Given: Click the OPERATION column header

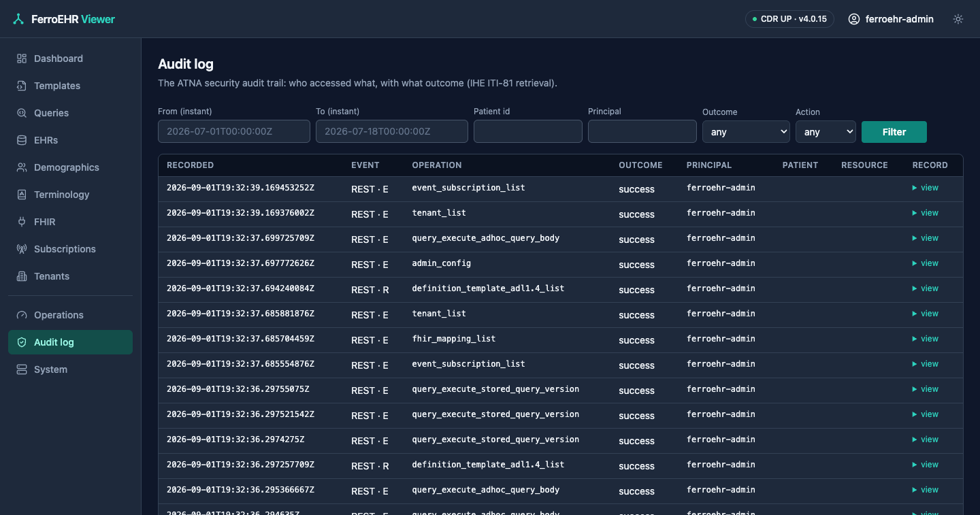Looking at the screenshot, I should tap(437, 165).
